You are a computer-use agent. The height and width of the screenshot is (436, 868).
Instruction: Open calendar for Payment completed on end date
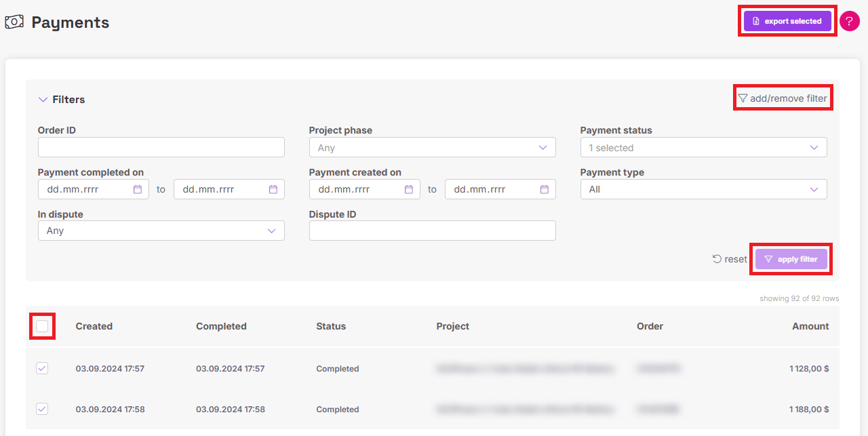coord(273,190)
